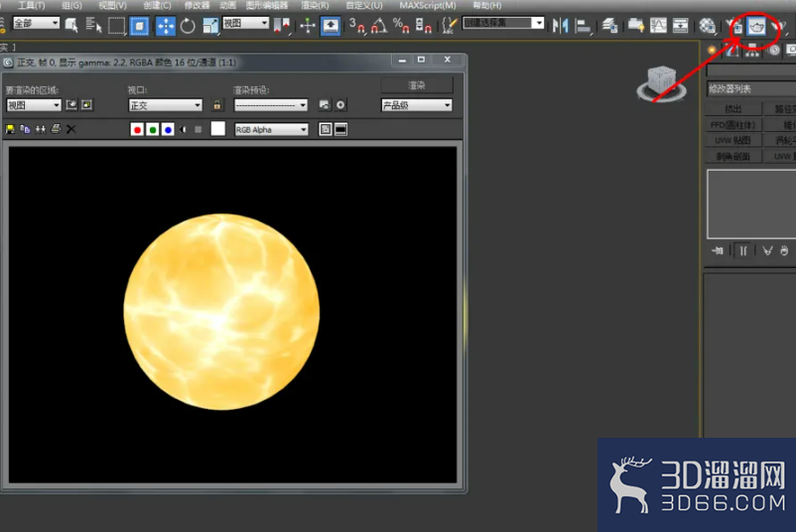Toggle Spinner Snap button

pyautogui.click(x=423, y=25)
